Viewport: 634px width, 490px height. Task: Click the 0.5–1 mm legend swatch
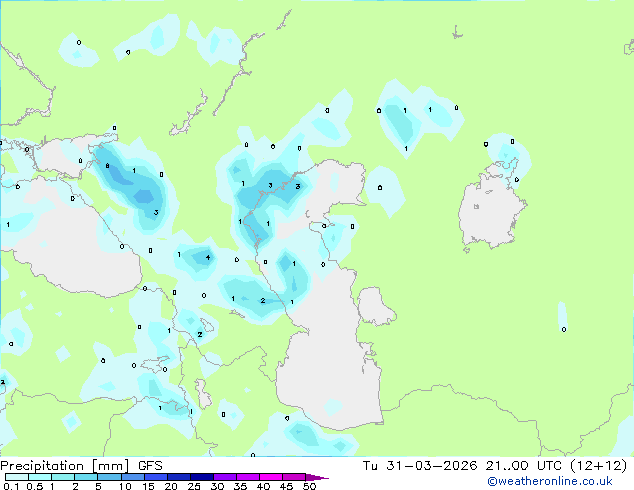point(40,477)
